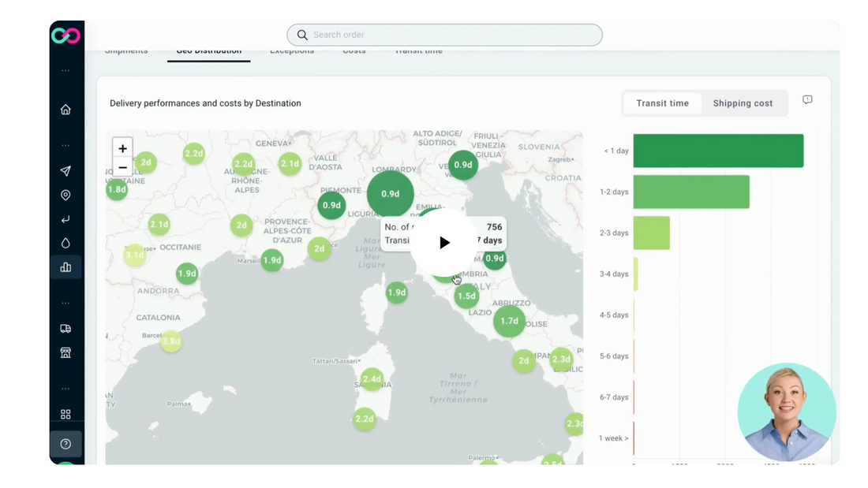Select the Geo Distribution tab
This screenshot has width=868, height=488.
pyautogui.click(x=208, y=50)
